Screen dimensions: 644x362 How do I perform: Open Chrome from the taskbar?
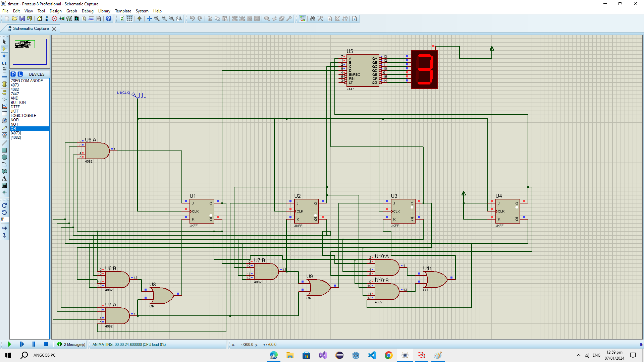coord(388,355)
